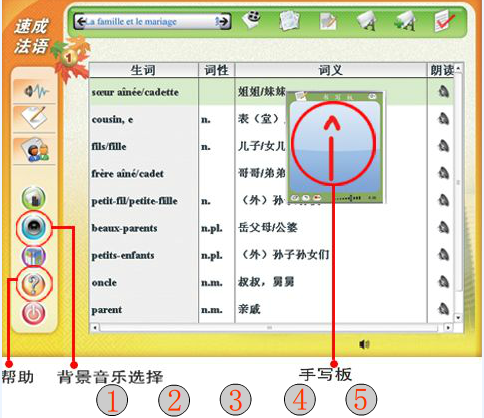This screenshot has width=484, height=418.
Task: Open the audio waveform sidebar icon
Action: click(x=35, y=91)
